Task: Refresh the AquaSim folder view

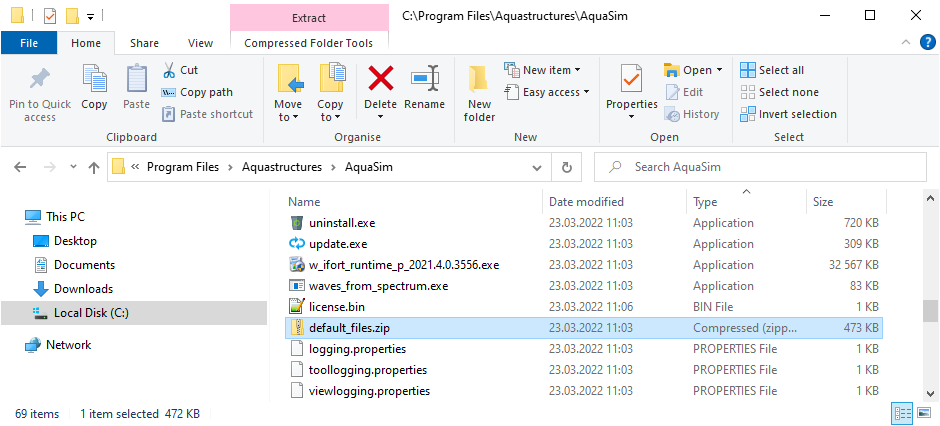Action: point(567,167)
